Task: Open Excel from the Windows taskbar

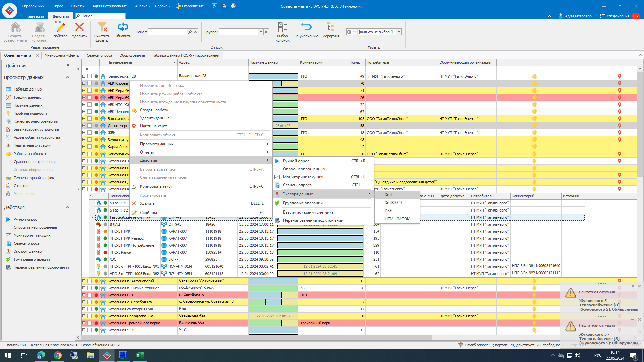Action: point(140,355)
